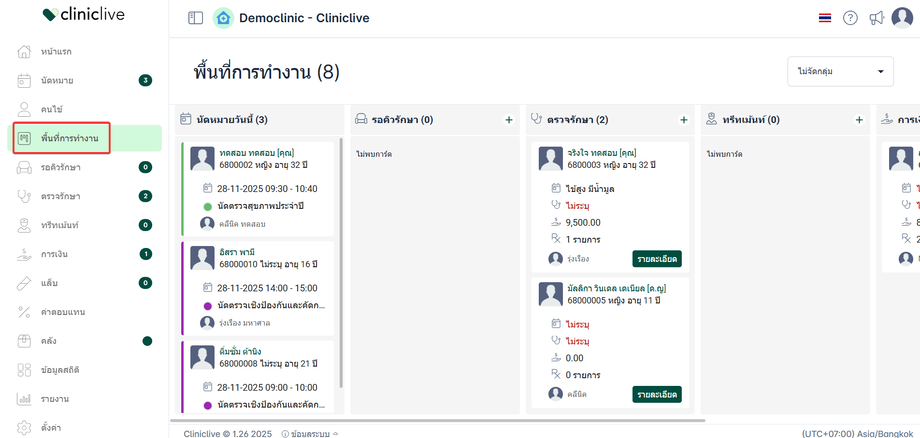Image resolution: width=920 pixels, height=438 pixels.
Task: Select อิสรา พามี appointment card avatar
Action: (202, 257)
